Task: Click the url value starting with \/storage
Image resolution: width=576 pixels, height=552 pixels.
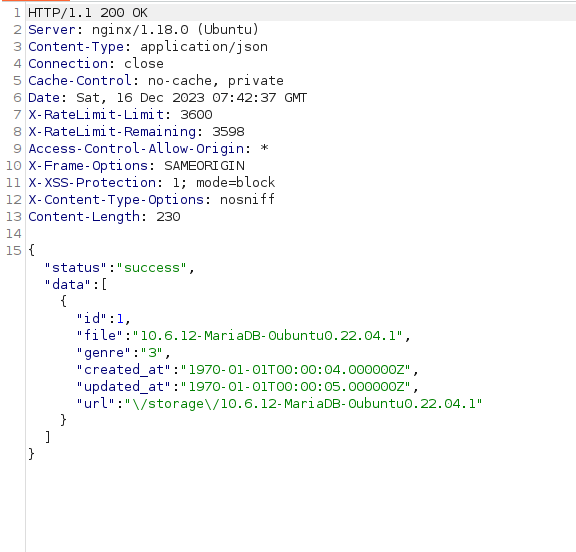Action: pos(303,403)
